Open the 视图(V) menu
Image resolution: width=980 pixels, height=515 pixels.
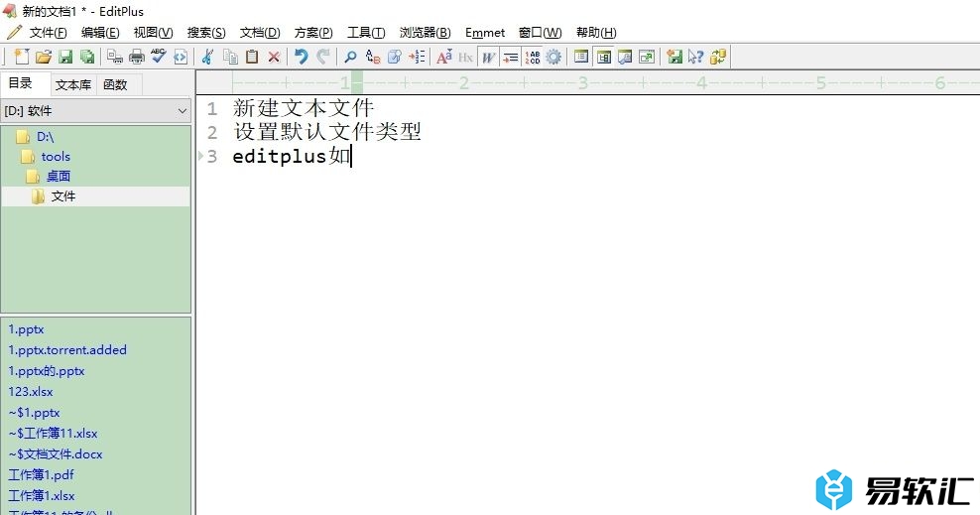coord(153,33)
